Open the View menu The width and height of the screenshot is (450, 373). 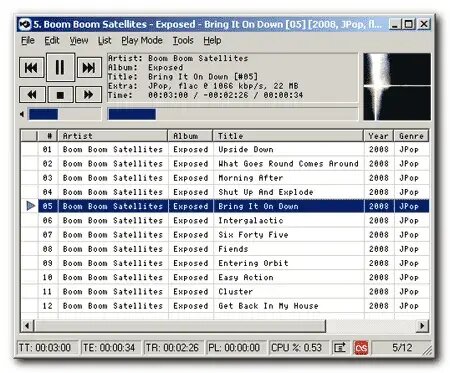point(79,40)
